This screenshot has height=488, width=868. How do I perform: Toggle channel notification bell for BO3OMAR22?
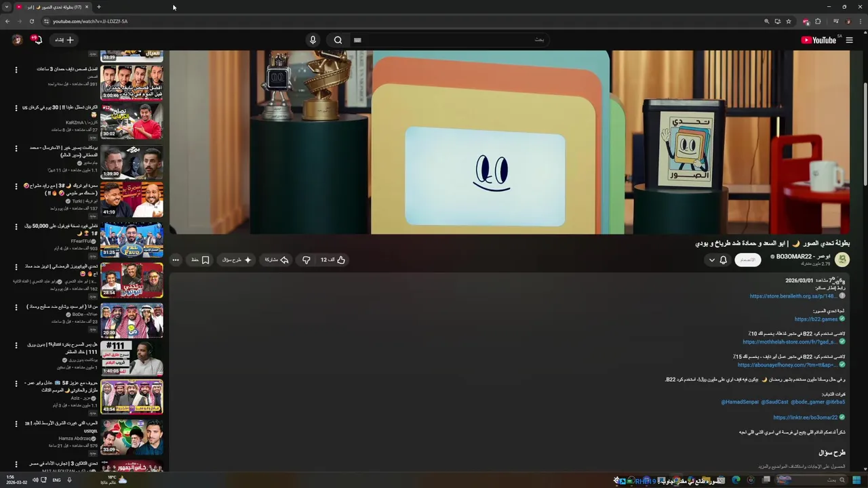723,260
